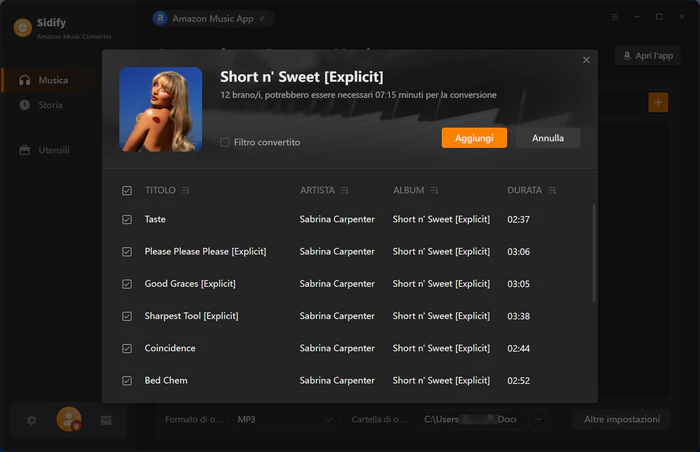700x452 pixels.
Task: Browse output folder with ellipsis button
Action: (539, 419)
